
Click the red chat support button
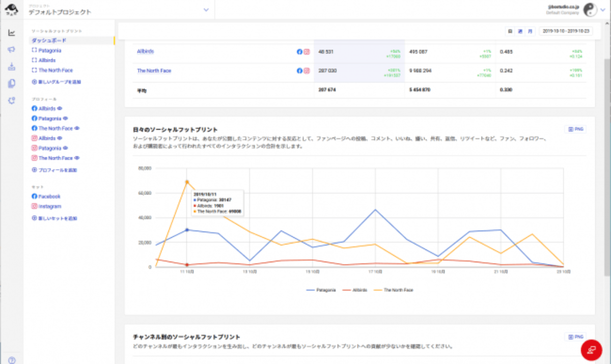click(x=592, y=350)
